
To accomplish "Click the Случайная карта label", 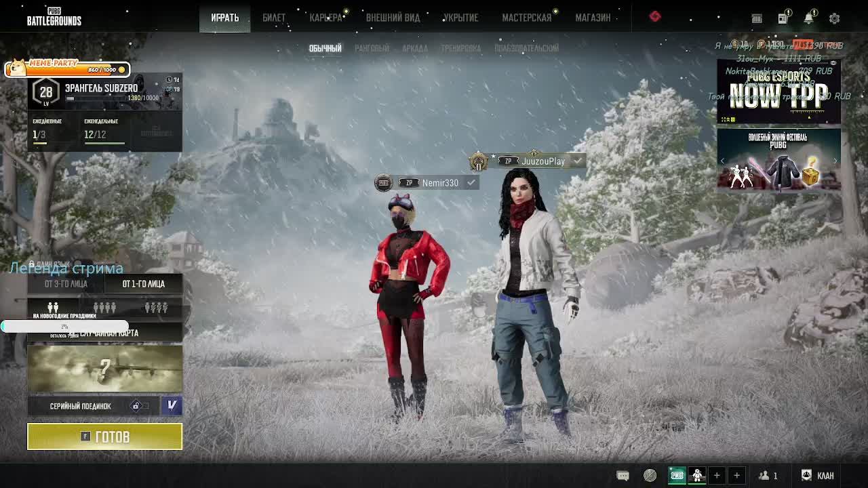I will (108, 333).
